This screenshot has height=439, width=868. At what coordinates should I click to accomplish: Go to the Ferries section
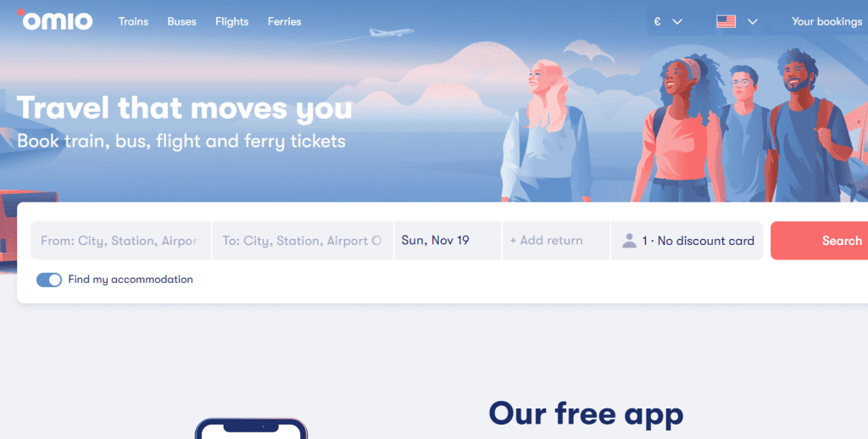click(x=285, y=21)
